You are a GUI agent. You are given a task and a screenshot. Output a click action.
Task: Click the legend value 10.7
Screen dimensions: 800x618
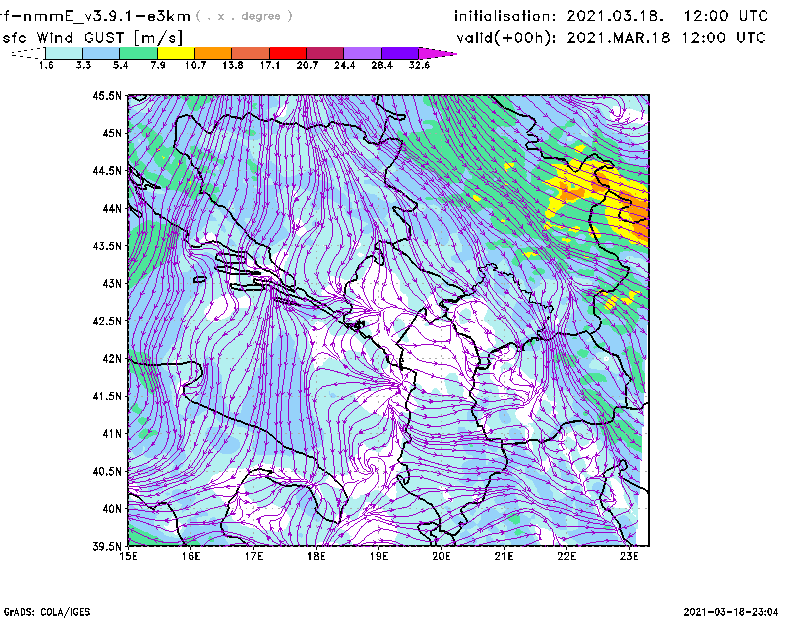pyautogui.click(x=195, y=65)
